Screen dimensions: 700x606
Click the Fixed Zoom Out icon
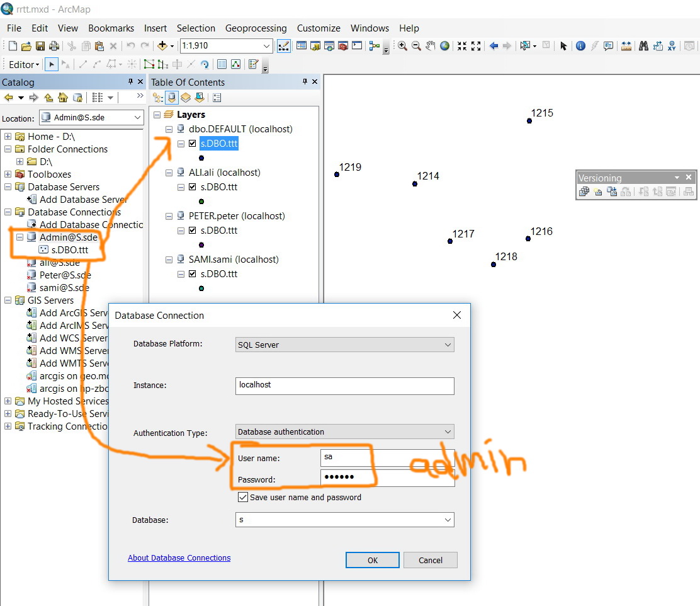(x=476, y=45)
